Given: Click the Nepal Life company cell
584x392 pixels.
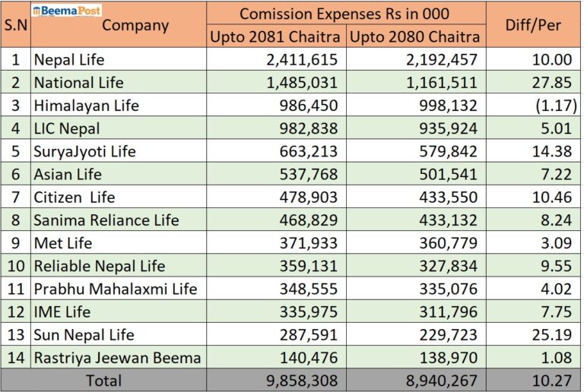Looking at the screenshot, I should (x=119, y=59).
